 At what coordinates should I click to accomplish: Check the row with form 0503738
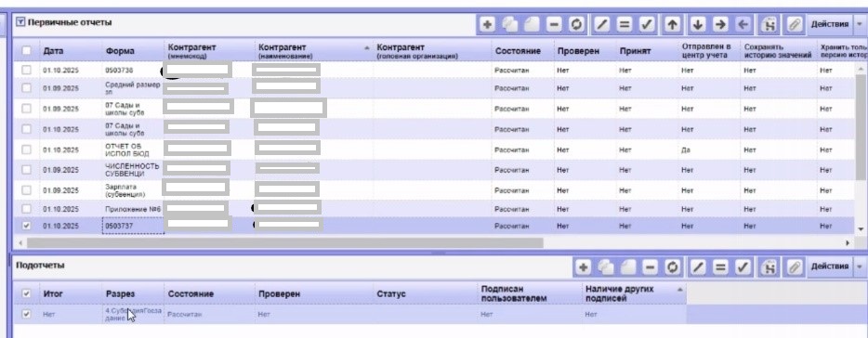(26, 71)
